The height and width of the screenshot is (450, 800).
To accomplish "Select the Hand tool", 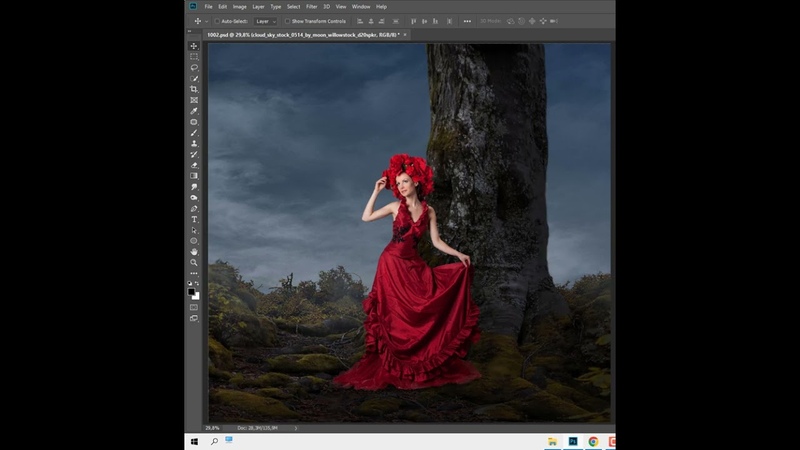I will click(194, 251).
